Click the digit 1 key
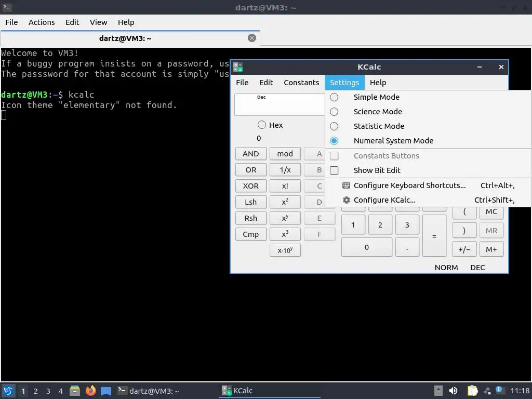Image resolution: width=532 pixels, height=399 pixels. [353, 224]
